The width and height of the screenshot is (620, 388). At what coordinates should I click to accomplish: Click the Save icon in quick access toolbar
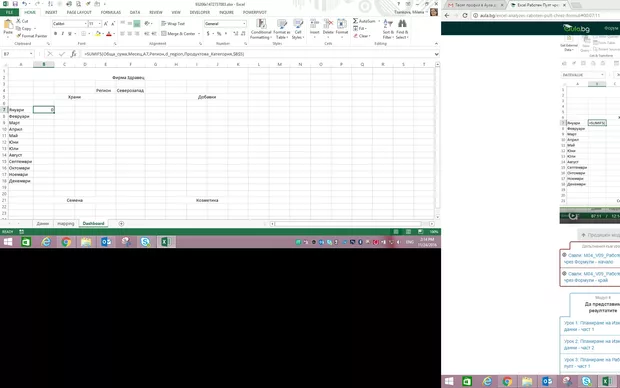15,4
